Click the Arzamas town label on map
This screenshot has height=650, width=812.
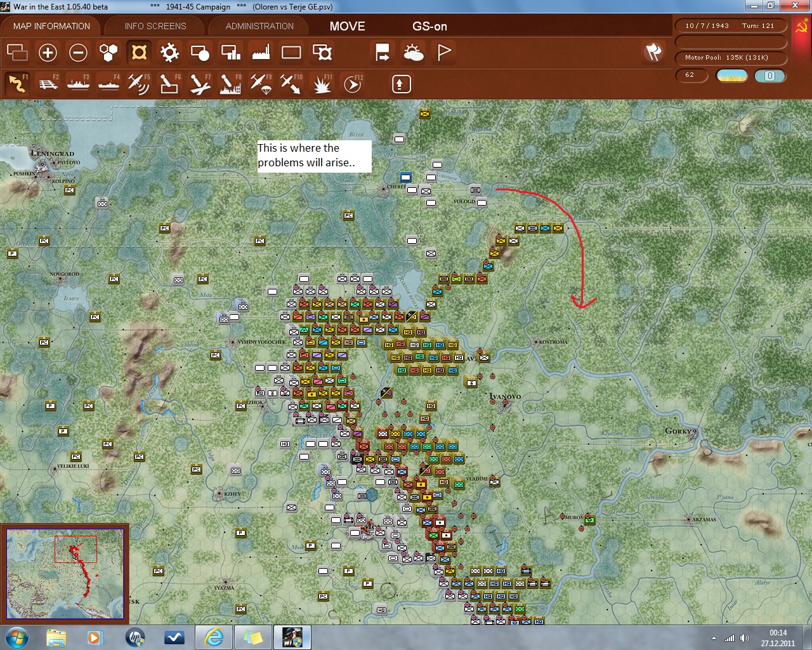tap(703, 519)
